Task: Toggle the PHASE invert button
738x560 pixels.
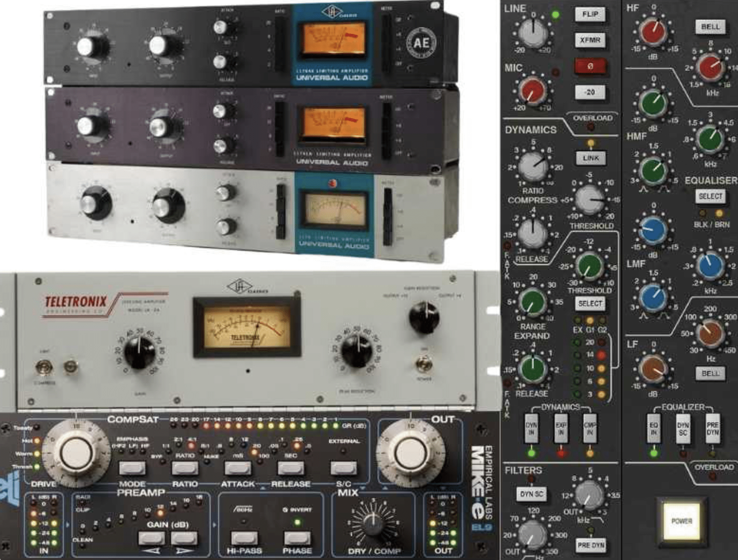Action: (x=297, y=538)
